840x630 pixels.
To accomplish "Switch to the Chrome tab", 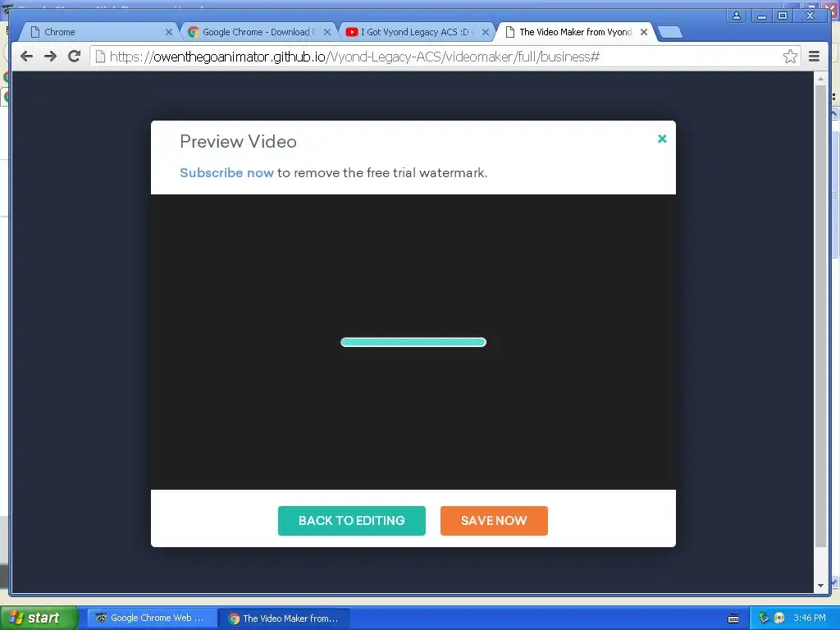I will 99,32.
